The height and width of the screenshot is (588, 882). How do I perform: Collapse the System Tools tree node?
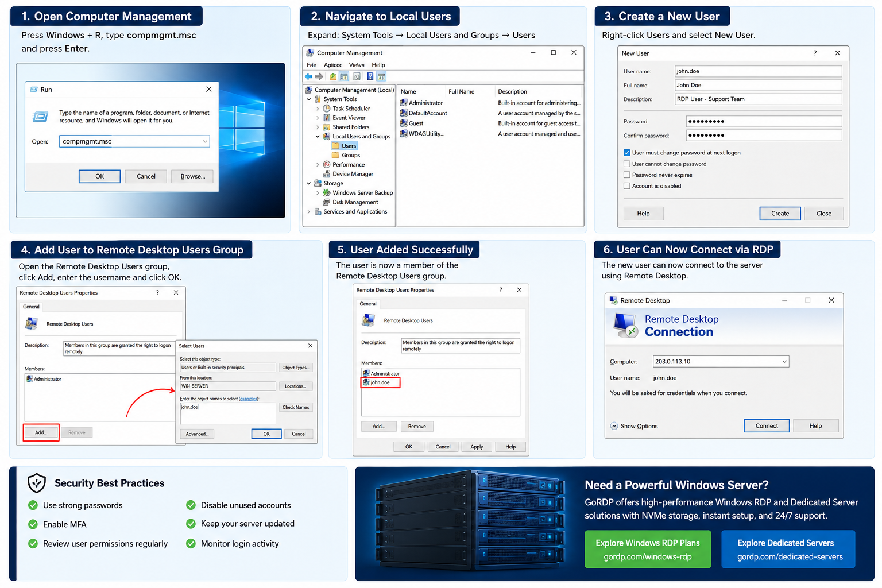click(309, 99)
